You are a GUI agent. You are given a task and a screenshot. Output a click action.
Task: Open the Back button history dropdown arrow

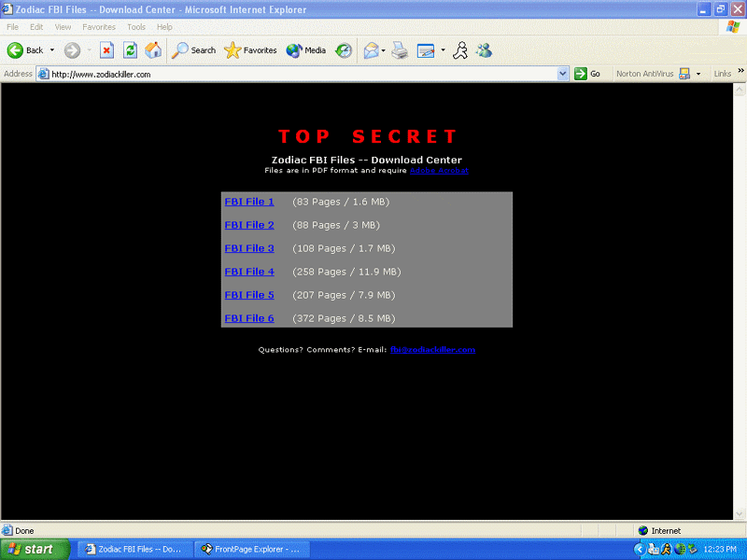(x=52, y=50)
